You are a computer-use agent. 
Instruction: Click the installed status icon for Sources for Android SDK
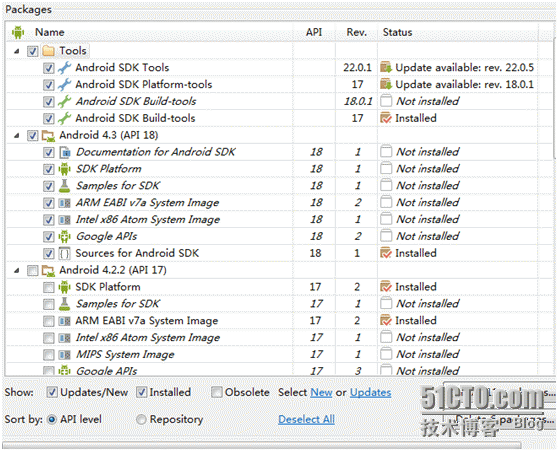coord(386,253)
